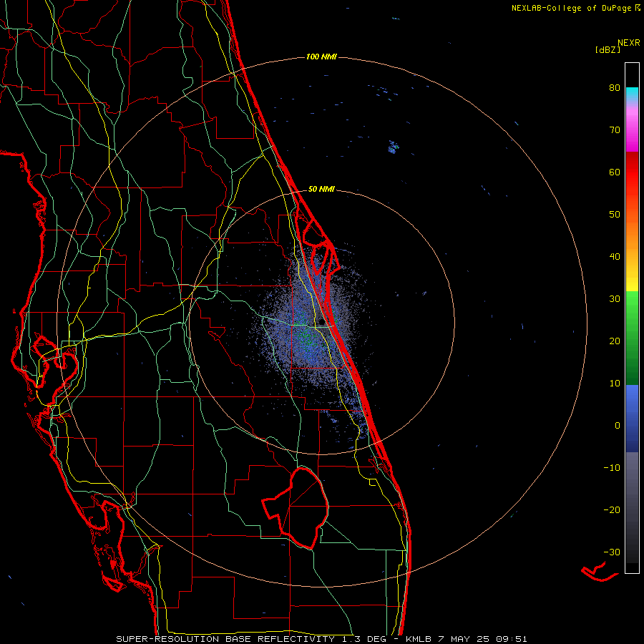This screenshot has height=644, width=644.
Task: Click the KMLB radar site dark center
Action: [x=321, y=323]
